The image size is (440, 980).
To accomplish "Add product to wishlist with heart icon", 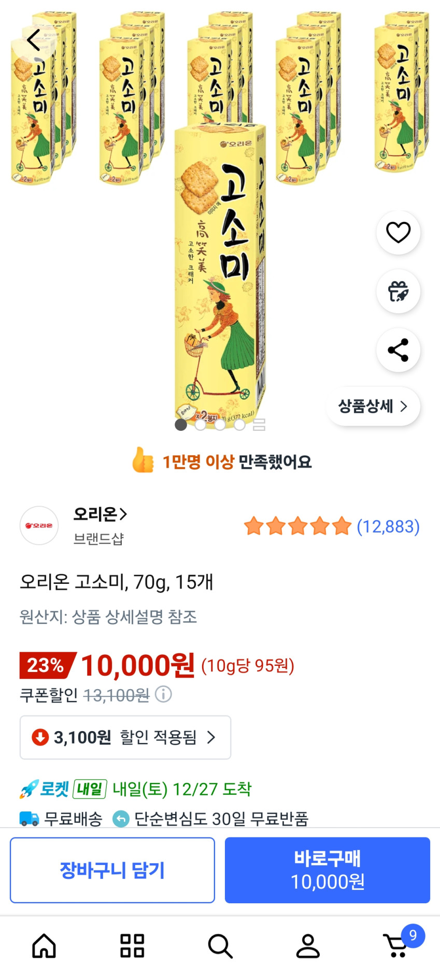I will [x=398, y=232].
